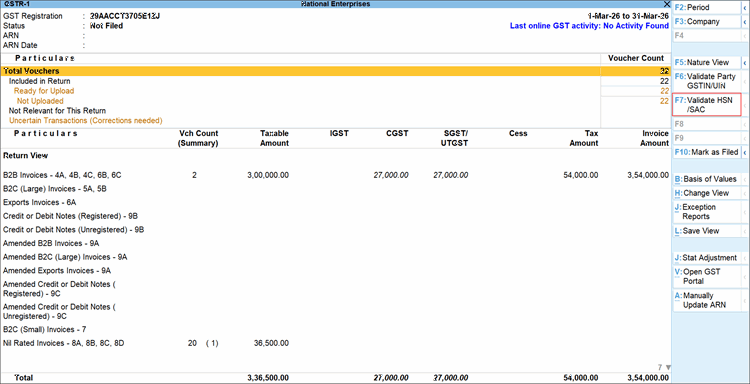Expand the arrow beside F5 Nature View
Screen dimensions: 750x384
745,63
